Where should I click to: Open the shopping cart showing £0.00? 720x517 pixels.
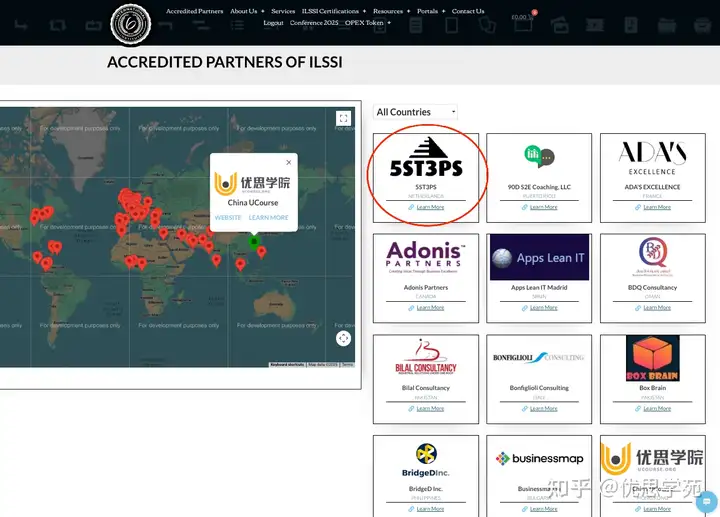coord(523,17)
